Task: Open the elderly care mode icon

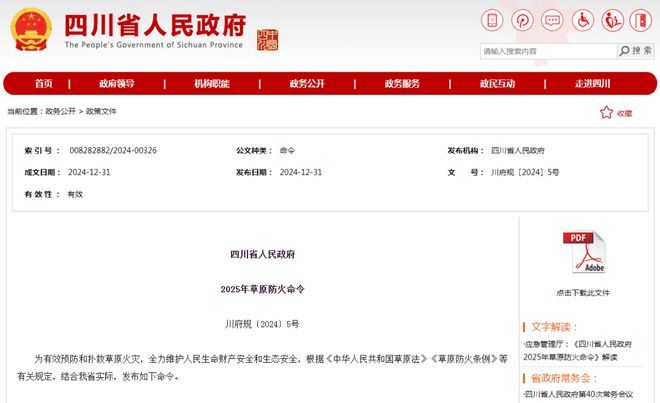Action: point(612,20)
